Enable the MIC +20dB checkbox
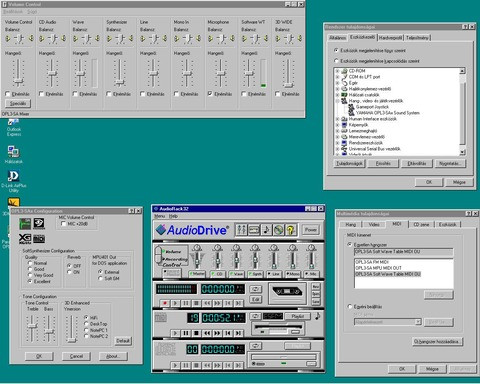 pyautogui.click(x=64, y=224)
